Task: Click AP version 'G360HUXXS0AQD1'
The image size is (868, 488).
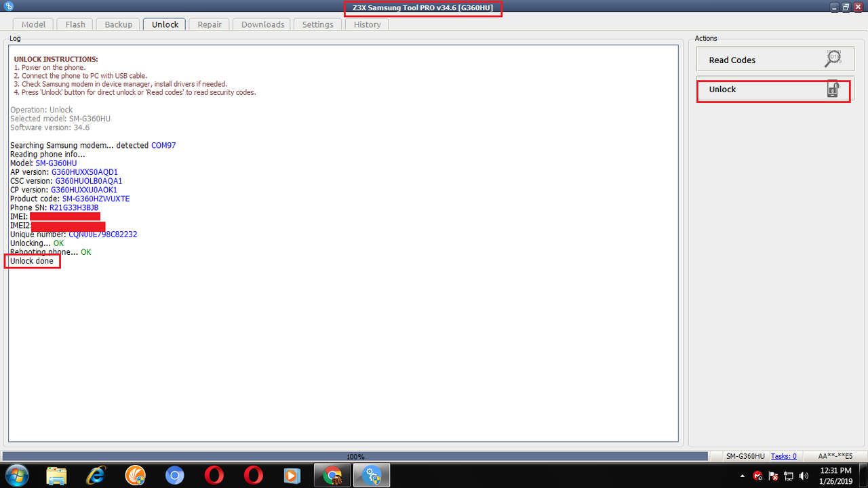Action: click(85, 172)
